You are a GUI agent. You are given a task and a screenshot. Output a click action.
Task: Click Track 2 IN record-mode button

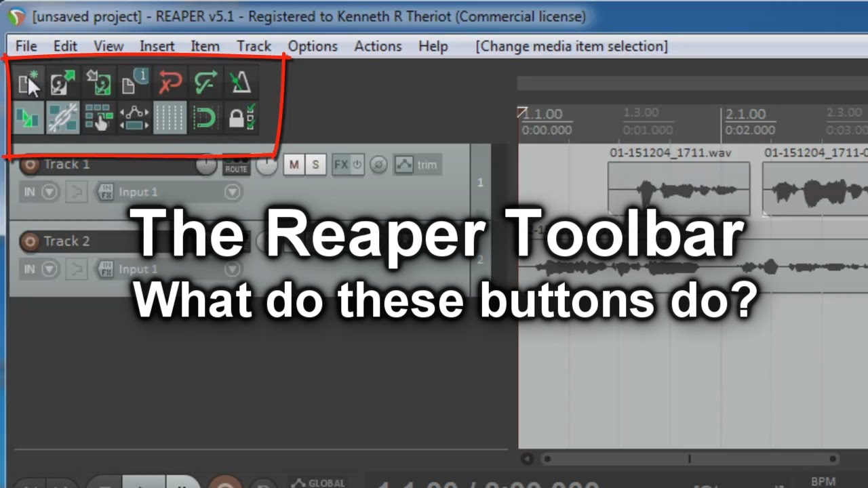[x=29, y=269]
